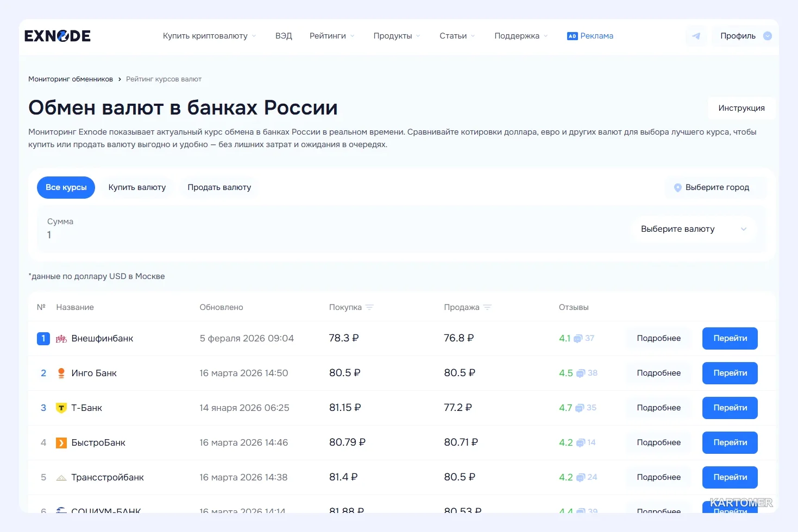
Task: Select the Все курсы tab
Action: click(x=66, y=187)
